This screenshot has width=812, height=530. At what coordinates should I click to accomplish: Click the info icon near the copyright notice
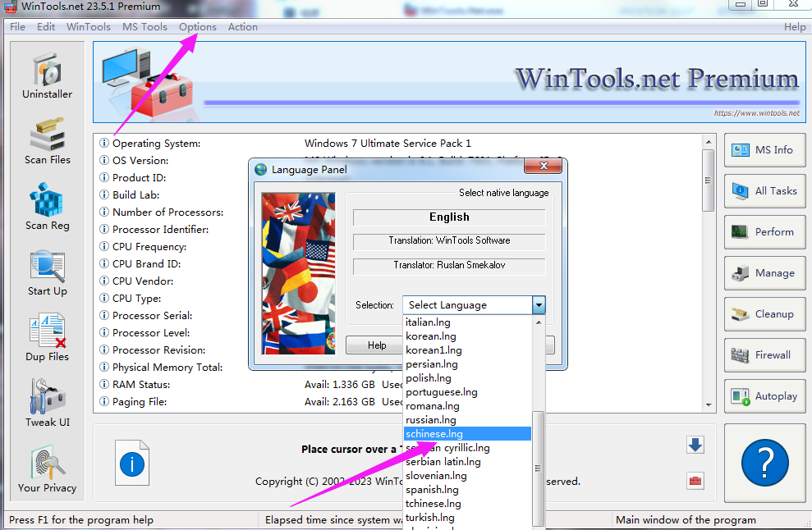point(131,464)
